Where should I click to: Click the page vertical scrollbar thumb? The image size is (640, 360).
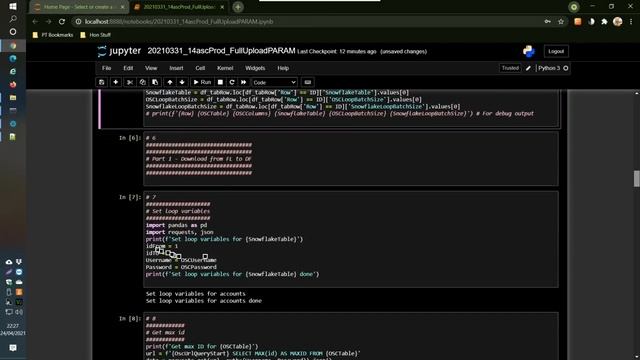[636, 178]
